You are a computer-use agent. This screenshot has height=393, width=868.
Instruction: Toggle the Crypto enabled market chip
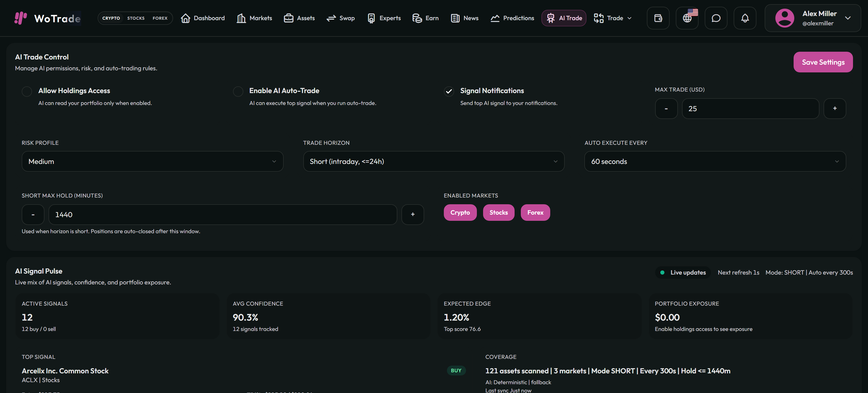pyautogui.click(x=460, y=213)
